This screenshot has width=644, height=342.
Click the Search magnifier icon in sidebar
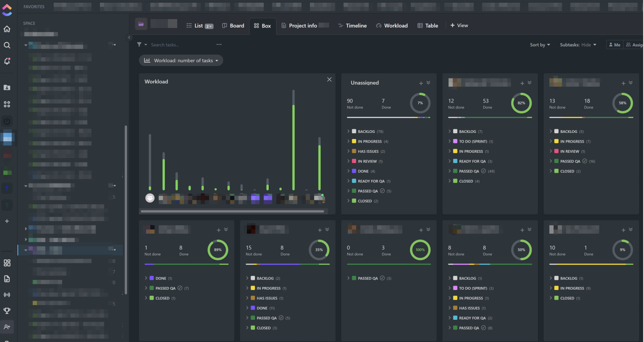coord(7,45)
